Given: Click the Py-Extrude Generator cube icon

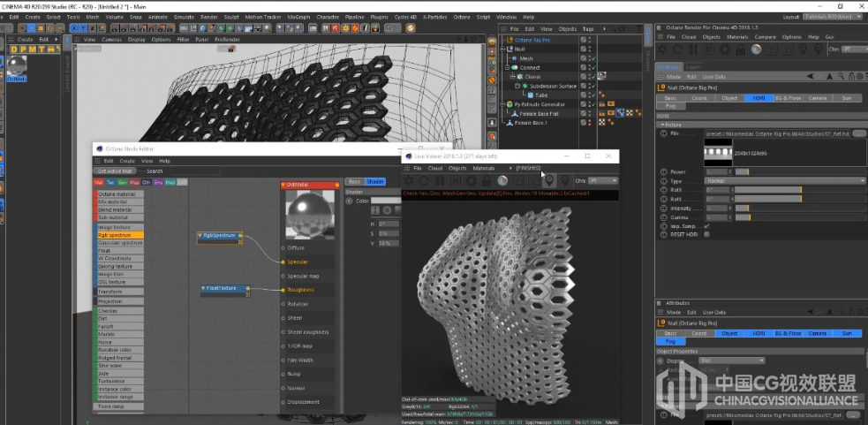Looking at the screenshot, I should (509, 104).
